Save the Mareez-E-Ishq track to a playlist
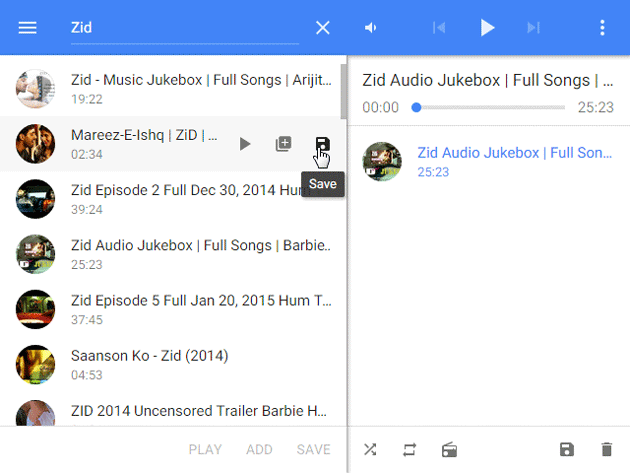630x473 pixels. (x=323, y=143)
